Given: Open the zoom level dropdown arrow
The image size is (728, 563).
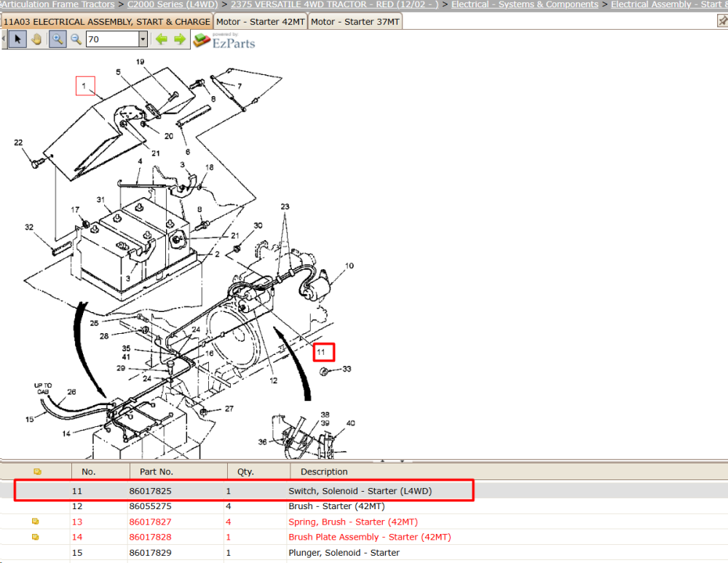Looking at the screenshot, I should [143, 39].
